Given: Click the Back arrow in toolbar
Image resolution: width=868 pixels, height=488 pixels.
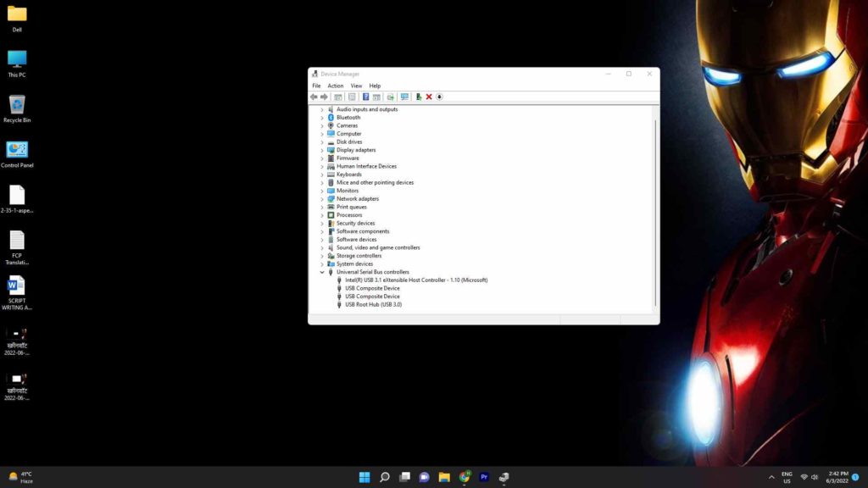Looking at the screenshot, I should (x=314, y=97).
